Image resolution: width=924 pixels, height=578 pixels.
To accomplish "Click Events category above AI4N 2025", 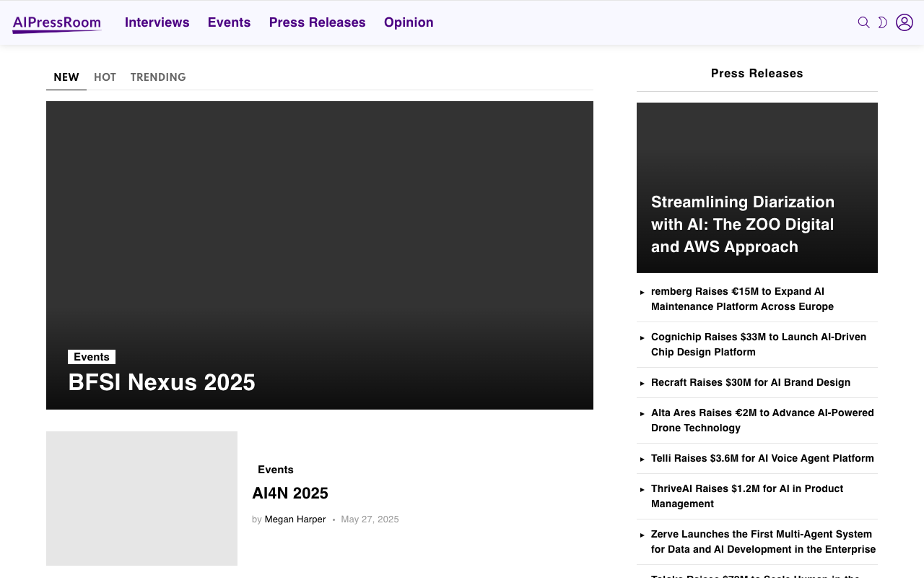I will [276, 470].
